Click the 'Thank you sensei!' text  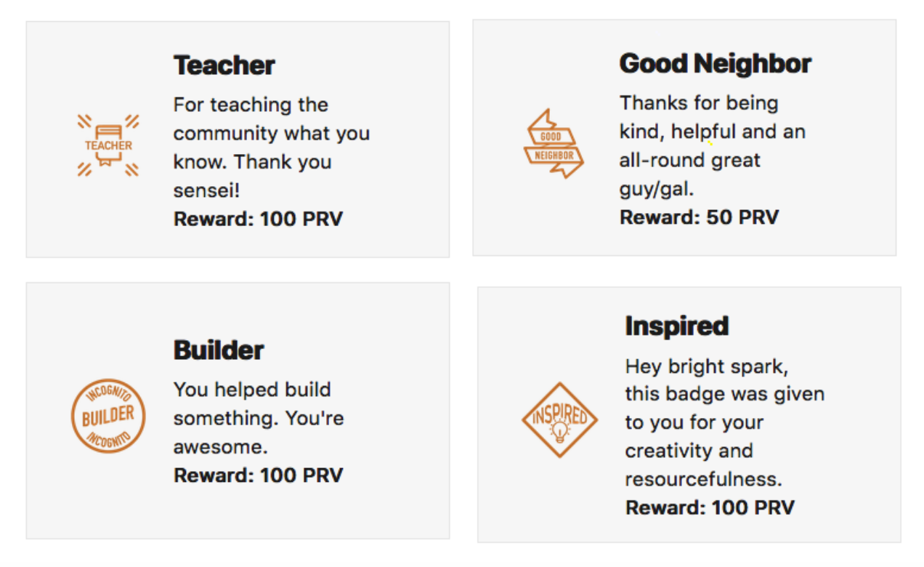pyautogui.click(x=253, y=176)
